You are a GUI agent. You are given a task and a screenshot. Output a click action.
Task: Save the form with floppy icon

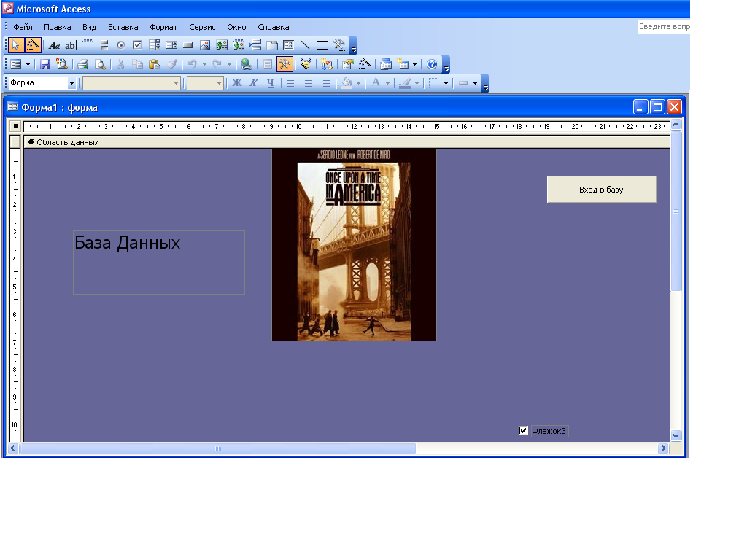45,64
